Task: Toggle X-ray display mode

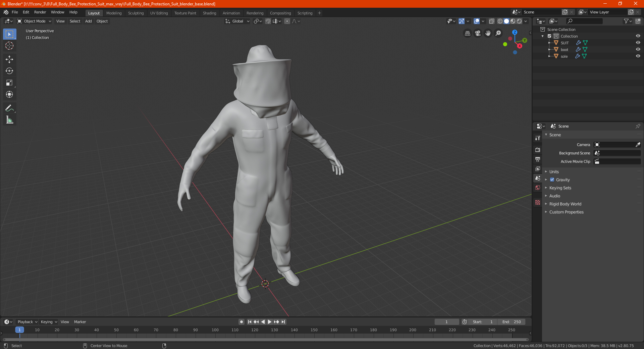Action: [x=492, y=21]
